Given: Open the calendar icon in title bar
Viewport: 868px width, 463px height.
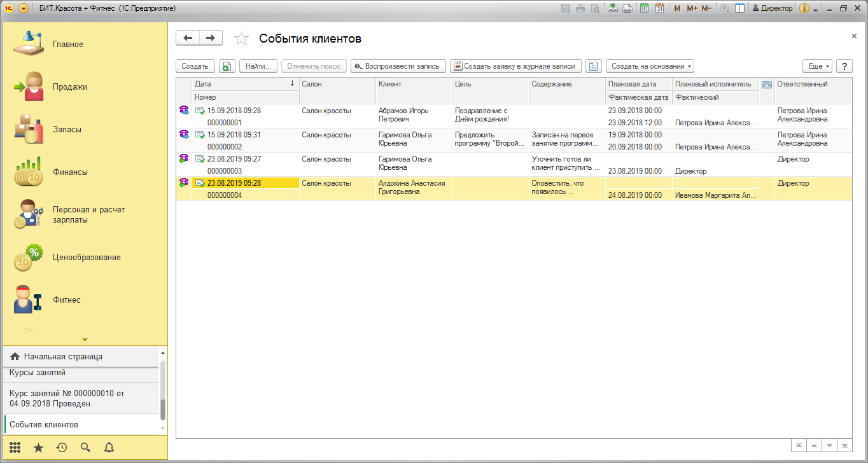Looking at the screenshot, I should [659, 8].
